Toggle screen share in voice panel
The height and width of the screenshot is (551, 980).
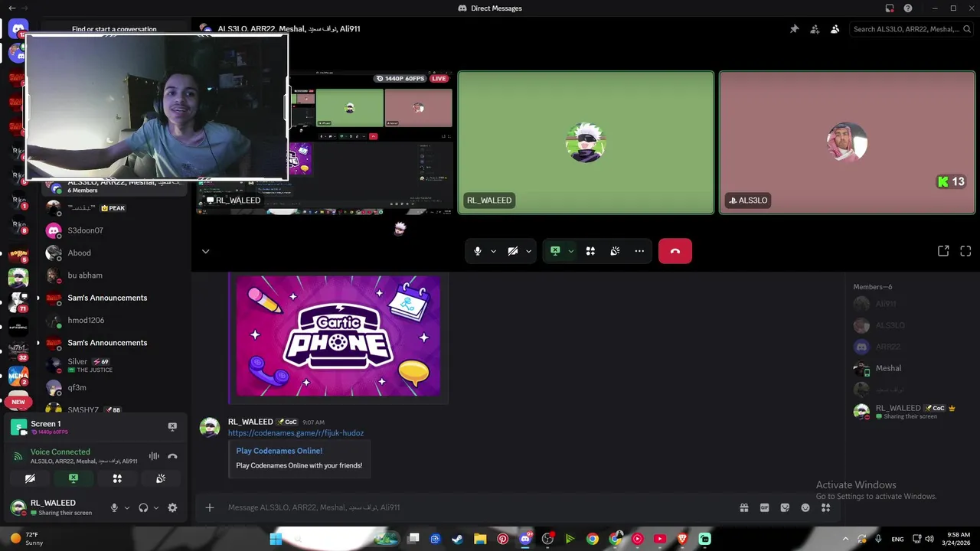tap(73, 478)
